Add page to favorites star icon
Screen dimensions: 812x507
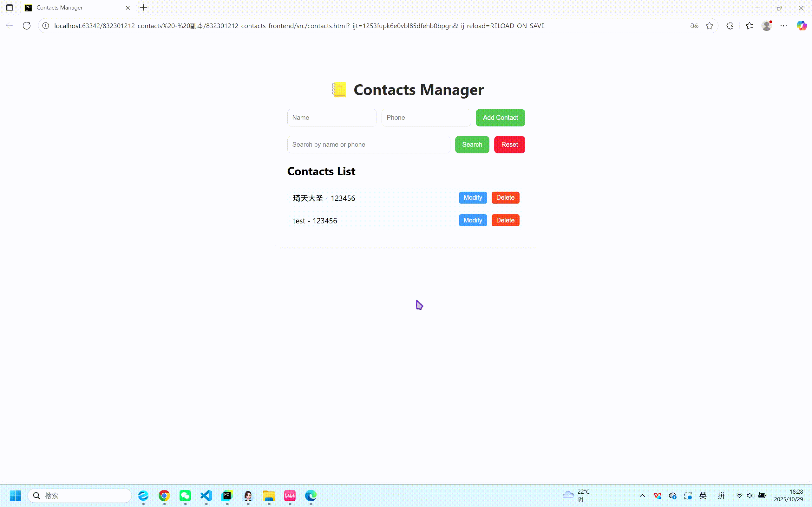click(x=709, y=26)
